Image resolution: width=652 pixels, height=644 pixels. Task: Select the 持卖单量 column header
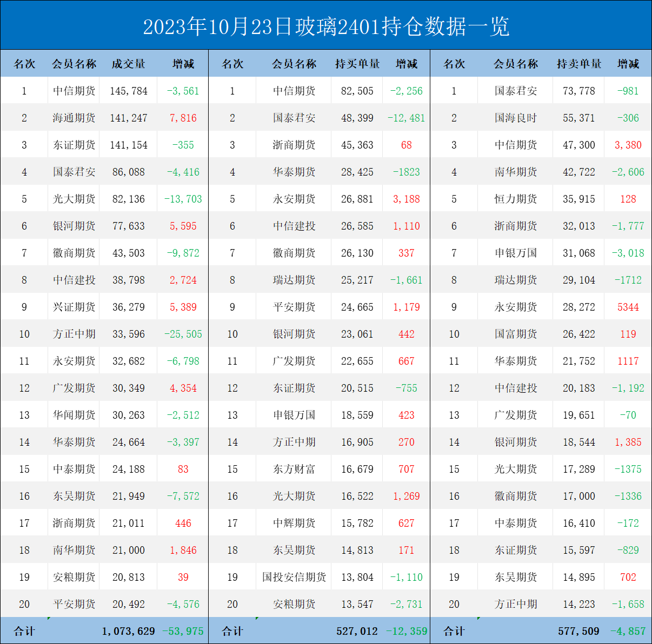point(579,64)
